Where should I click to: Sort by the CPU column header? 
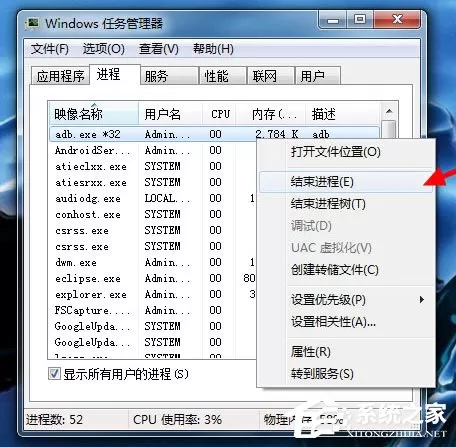click(219, 114)
